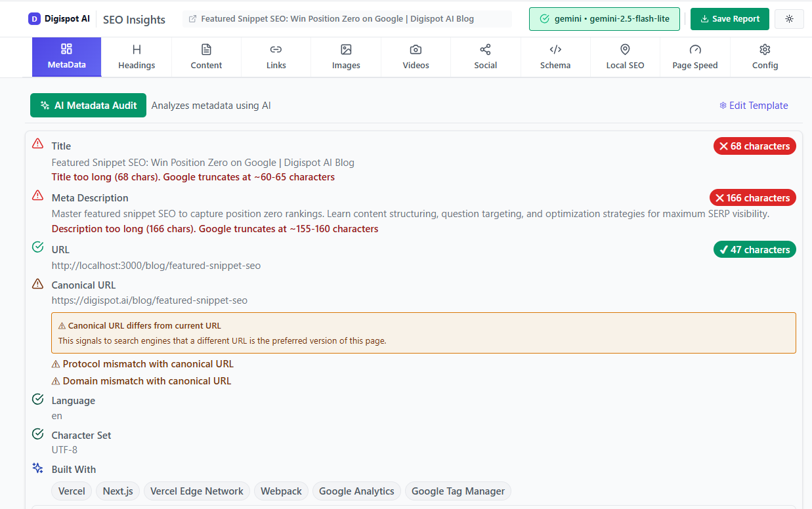Click the Vercel Edge Network chip
Screen dimensions: 812x509
pos(197,491)
